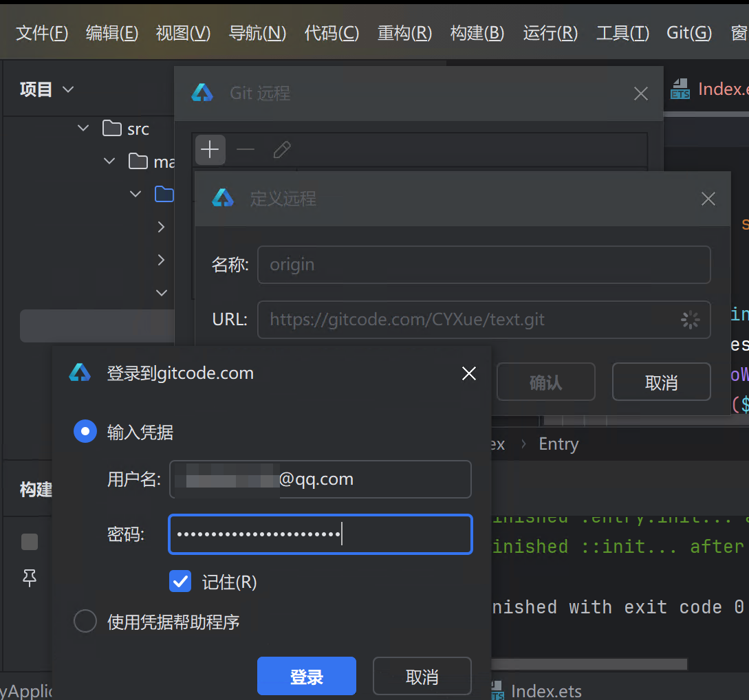The width and height of the screenshot is (749, 700).
Task: Select the 使用凭据帮助程序 radio option
Action: [x=85, y=621]
